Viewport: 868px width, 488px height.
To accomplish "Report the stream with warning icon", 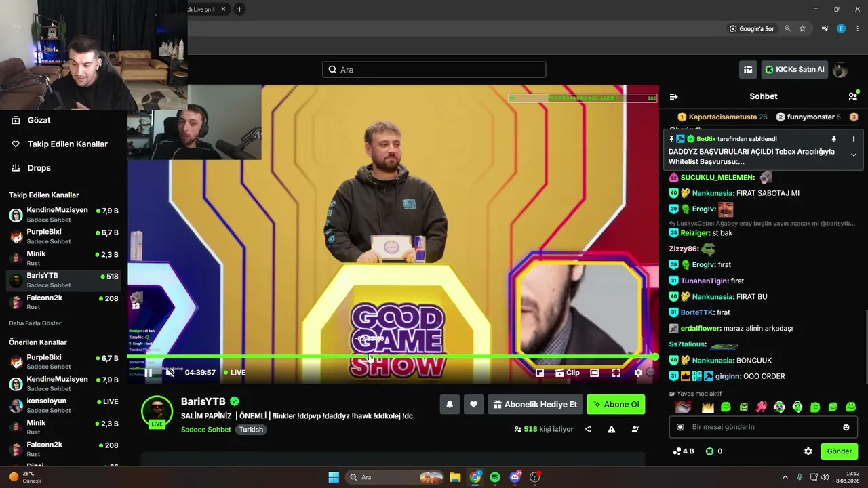I will pyautogui.click(x=612, y=429).
